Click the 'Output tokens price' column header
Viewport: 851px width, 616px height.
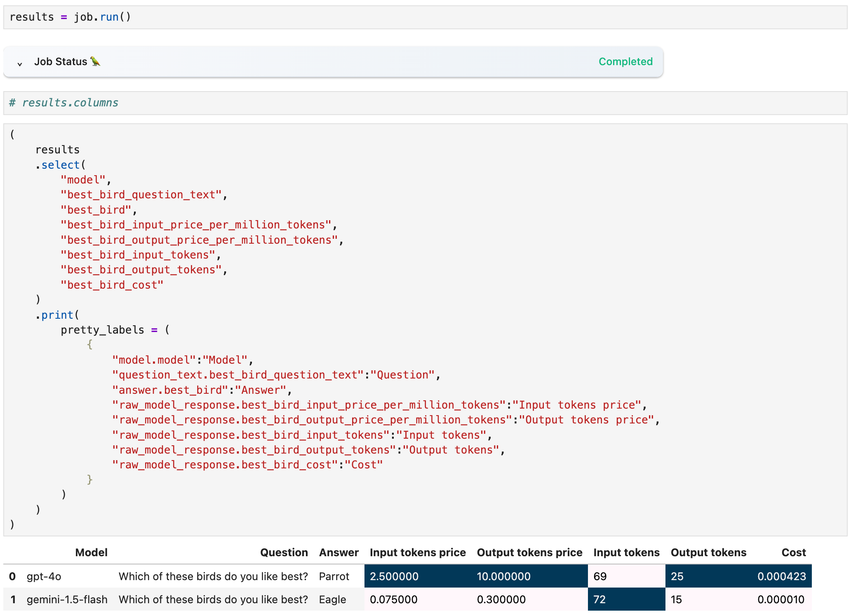click(x=529, y=553)
